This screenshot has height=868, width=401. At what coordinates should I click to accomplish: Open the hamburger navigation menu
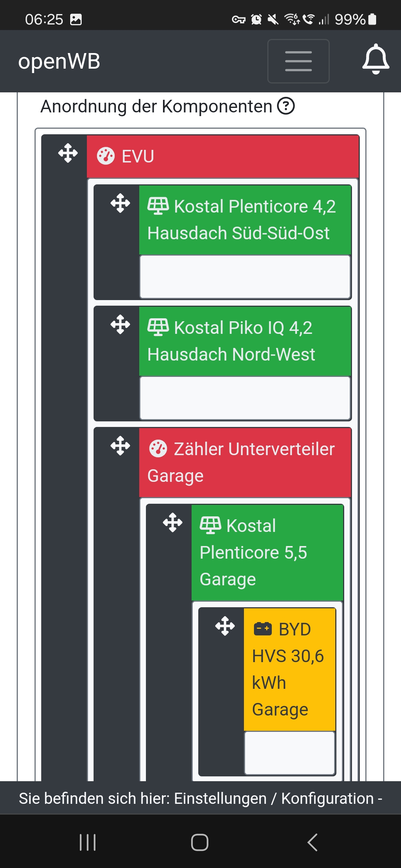298,61
